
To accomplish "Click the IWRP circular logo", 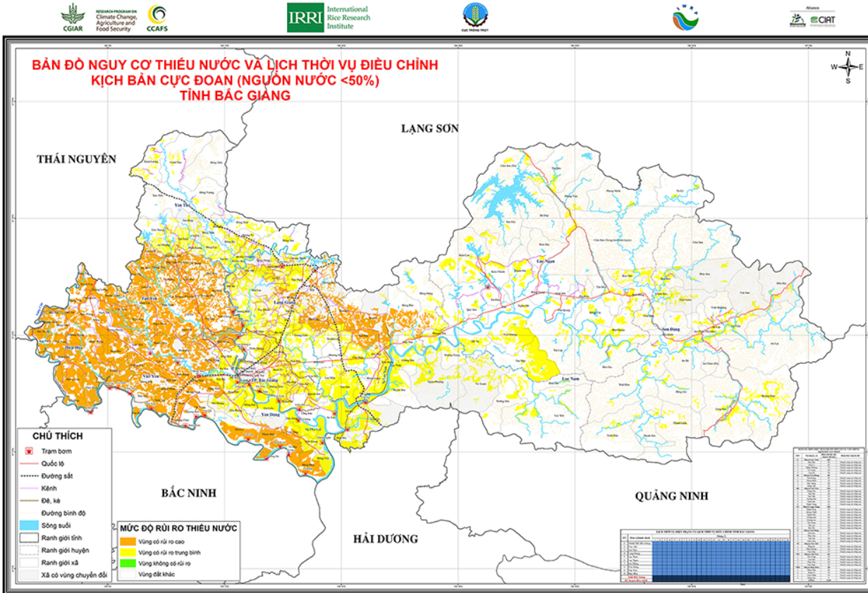I will (x=682, y=18).
